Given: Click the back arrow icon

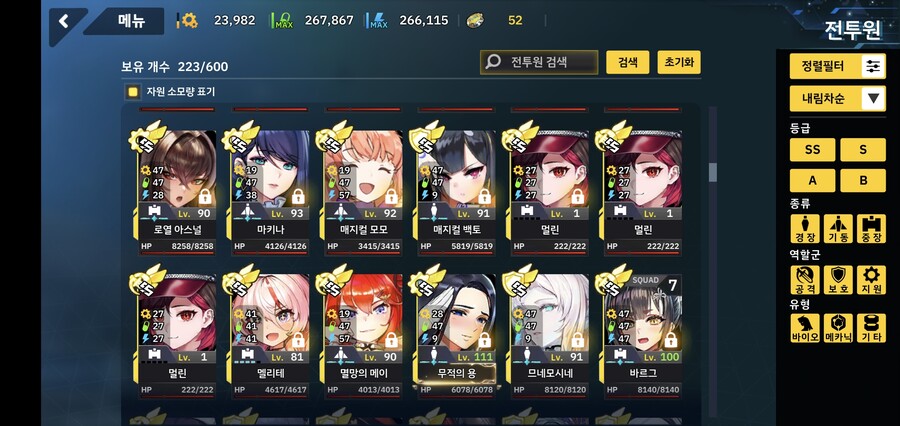Looking at the screenshot, I should point(63,22).
